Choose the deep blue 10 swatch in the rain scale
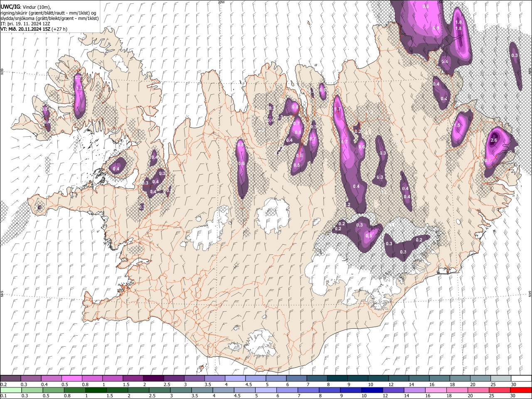The image size is (532, 399). click(x=372, y=390)
